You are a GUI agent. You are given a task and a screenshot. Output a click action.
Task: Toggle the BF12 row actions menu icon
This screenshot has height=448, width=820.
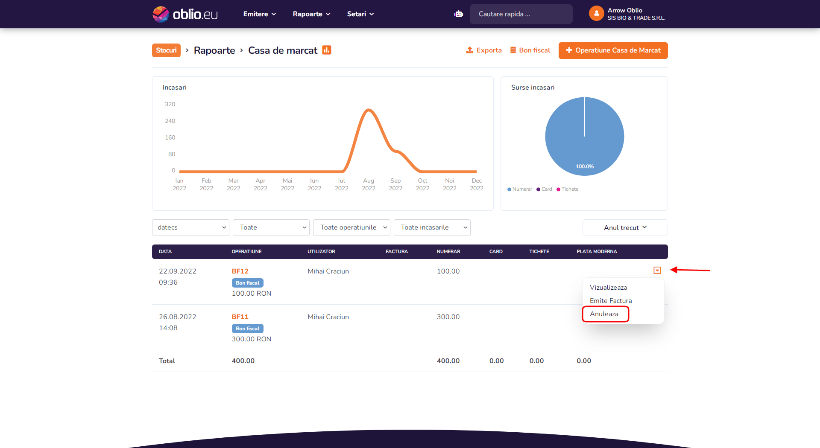[x=657, y=270]
